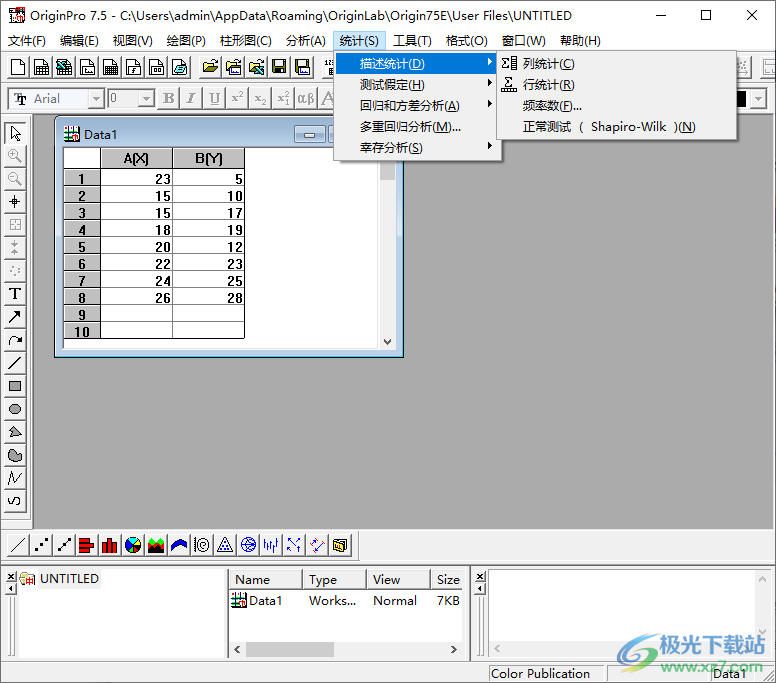776x683 pixels.
Task: Click the New Function icon
Action: tap(133, 67)
